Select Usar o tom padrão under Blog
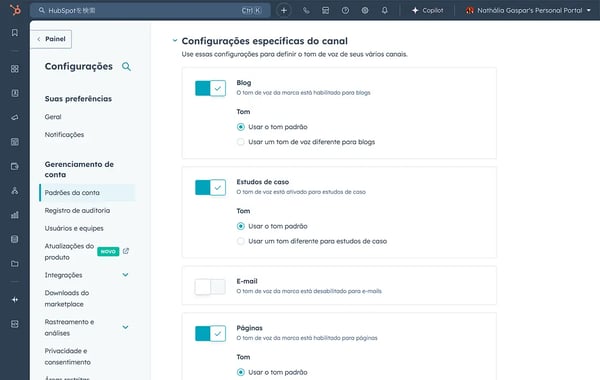The height and width of the screenshot is (380, 600). (x=241, y=127)
